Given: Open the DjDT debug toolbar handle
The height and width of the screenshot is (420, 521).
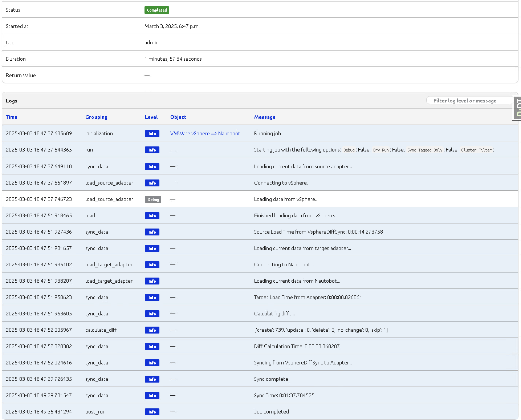Looking at the screenshot, I should [x=517, y=107].
